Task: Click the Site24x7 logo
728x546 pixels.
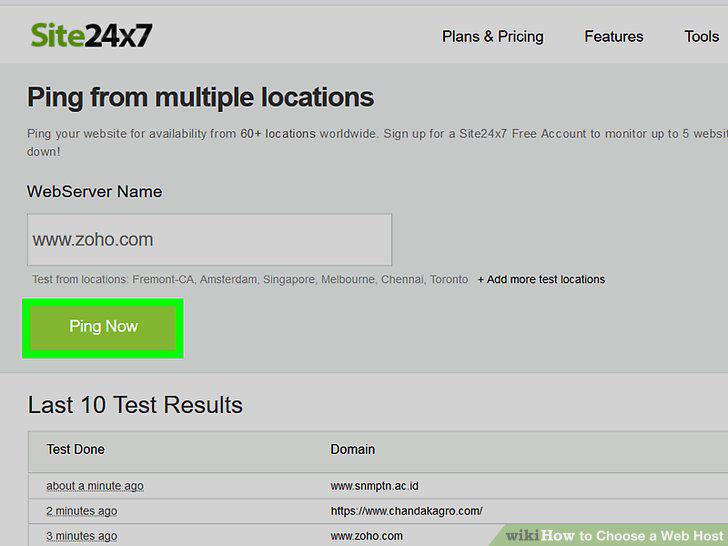Action: [x=91, y=35]
